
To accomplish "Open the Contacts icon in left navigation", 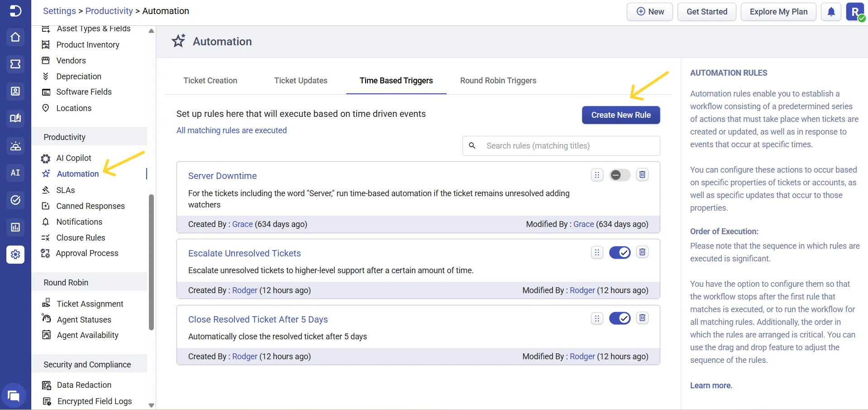I will tap(15, 92).
